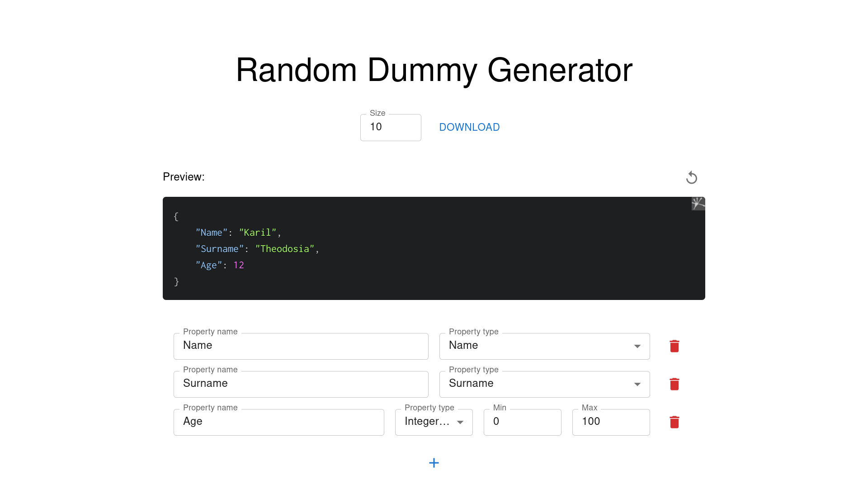The height and width of the screenshot is (490, 868).
Task: Select the Max field containing 100
Action: point(611,422)
